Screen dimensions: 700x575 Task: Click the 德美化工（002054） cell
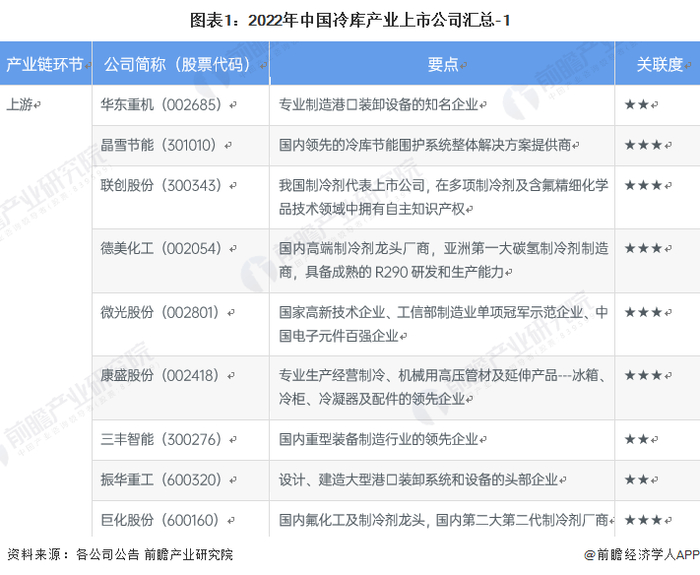pyautogui.click(x=181, y=260)
